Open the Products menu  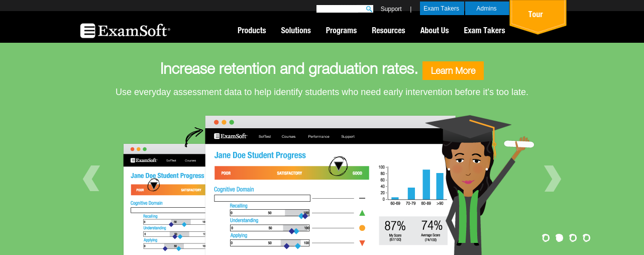252,30
